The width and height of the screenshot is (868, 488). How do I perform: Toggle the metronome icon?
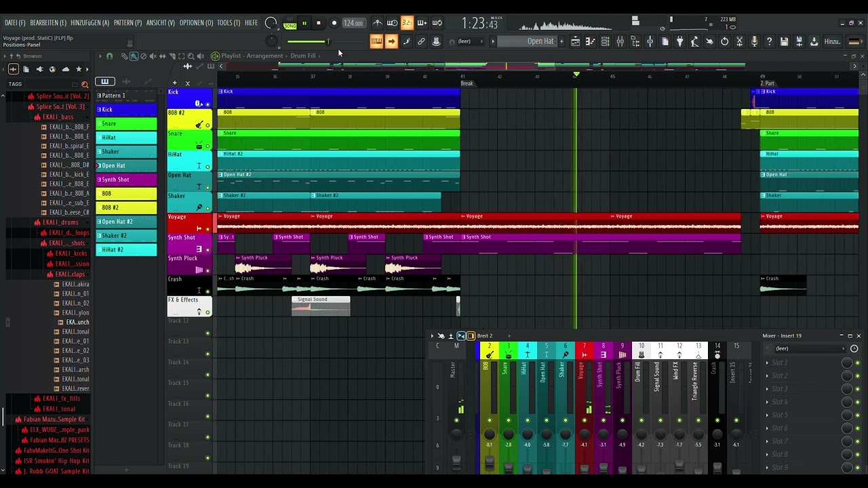click(377, 23)
